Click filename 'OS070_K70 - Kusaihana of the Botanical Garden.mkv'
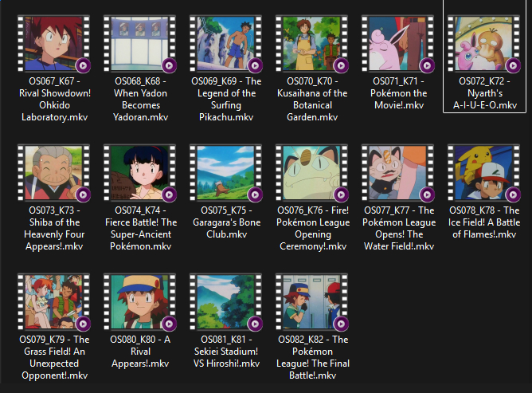The image size is (532, 393). [x=312, y=99]
